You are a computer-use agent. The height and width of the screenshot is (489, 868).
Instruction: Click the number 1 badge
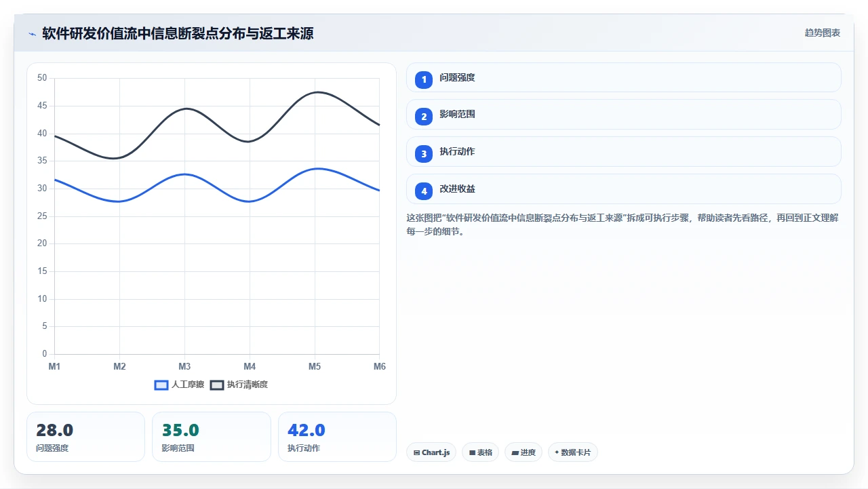click(424, 79)
